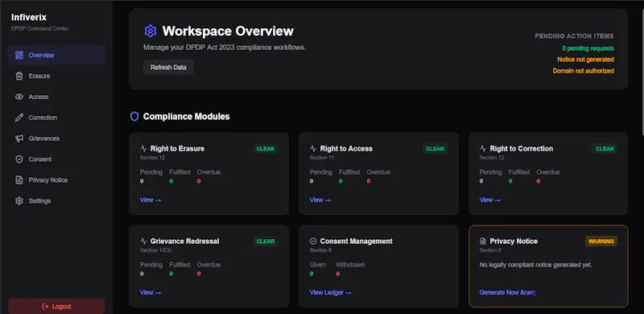This screenshot has width=644, height=314.
Task: Select Consent in the sidebar
Action: 56,159
